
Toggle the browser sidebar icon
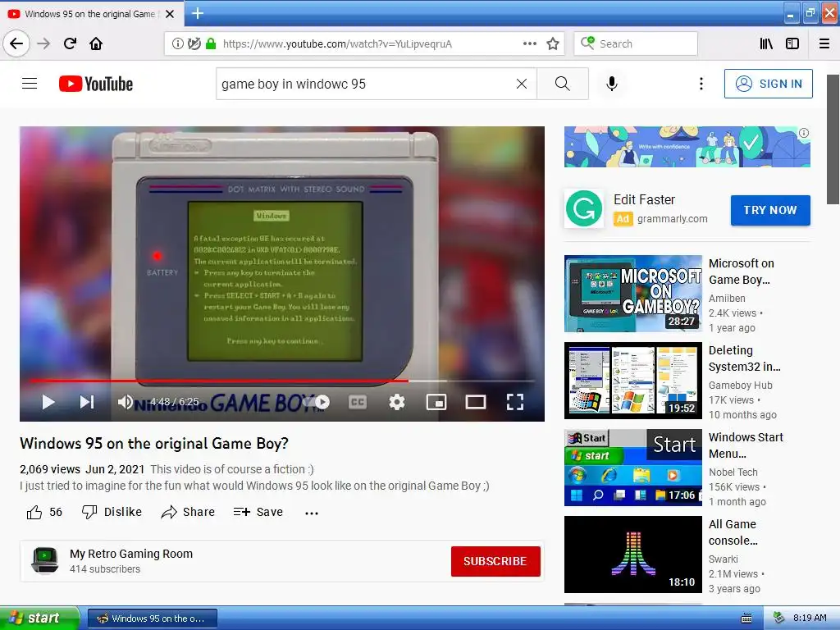coord(792,44)
